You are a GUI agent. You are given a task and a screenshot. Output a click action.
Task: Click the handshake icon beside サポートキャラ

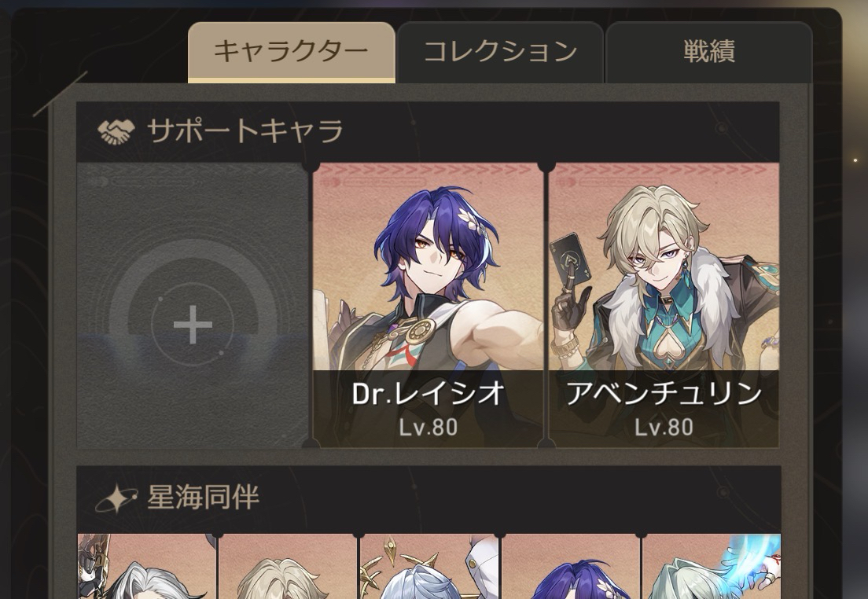point(116,132)
